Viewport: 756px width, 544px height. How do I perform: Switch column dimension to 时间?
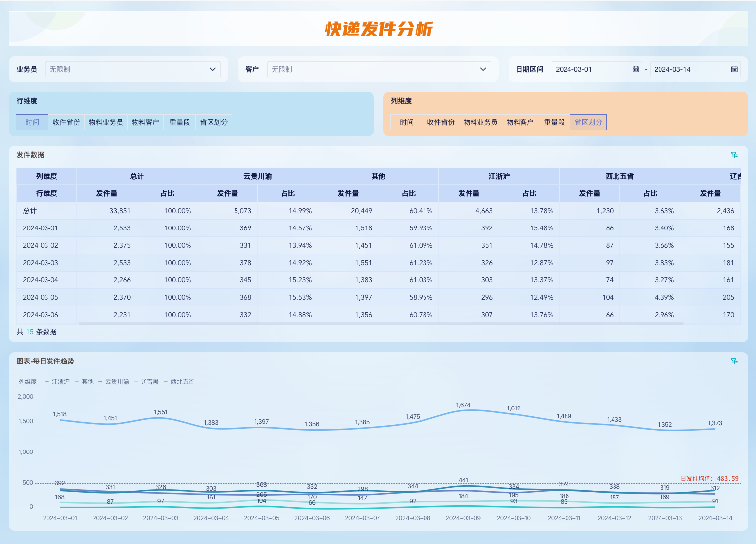pyautogui.click(x=406, y=122)
